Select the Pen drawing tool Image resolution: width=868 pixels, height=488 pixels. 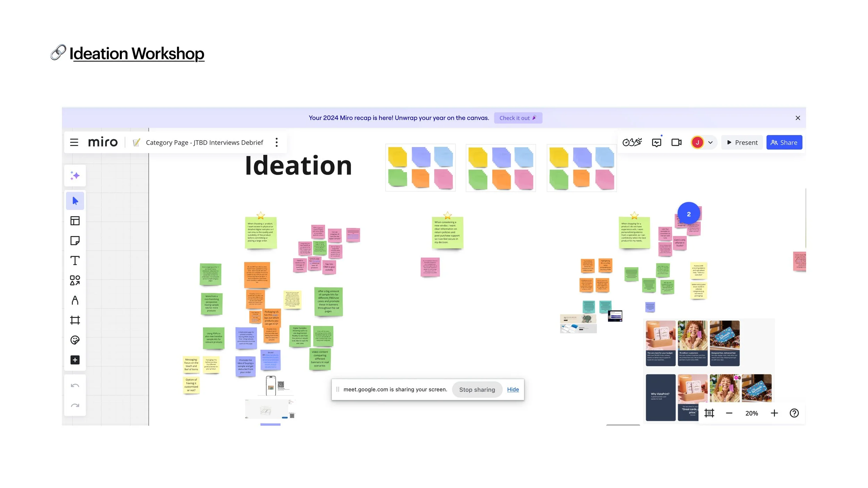pos(75,300)
